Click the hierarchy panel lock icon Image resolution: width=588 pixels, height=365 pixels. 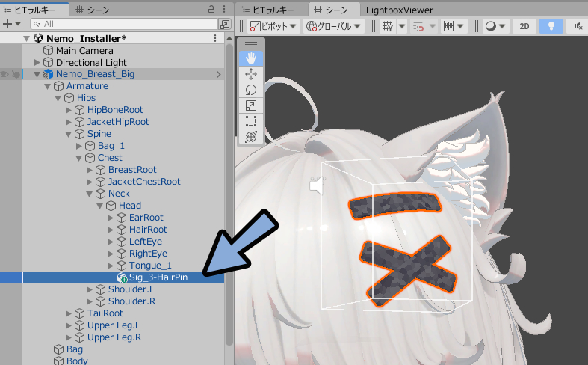[x=211, y=10]
